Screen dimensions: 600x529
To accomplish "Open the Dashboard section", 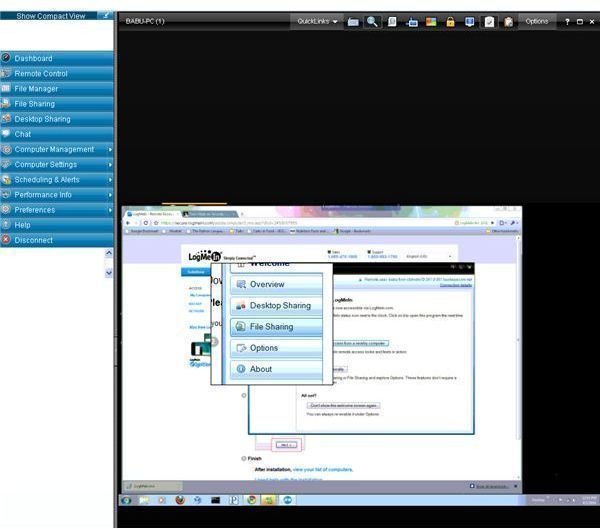I will pyautogui.click(x=57, y=59).
